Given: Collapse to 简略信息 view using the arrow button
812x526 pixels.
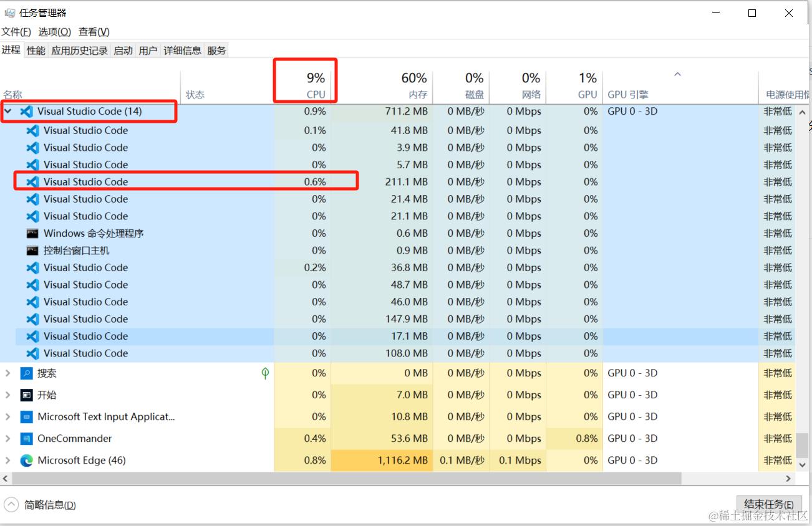Looking at the screenshot, I should (11, 505).
